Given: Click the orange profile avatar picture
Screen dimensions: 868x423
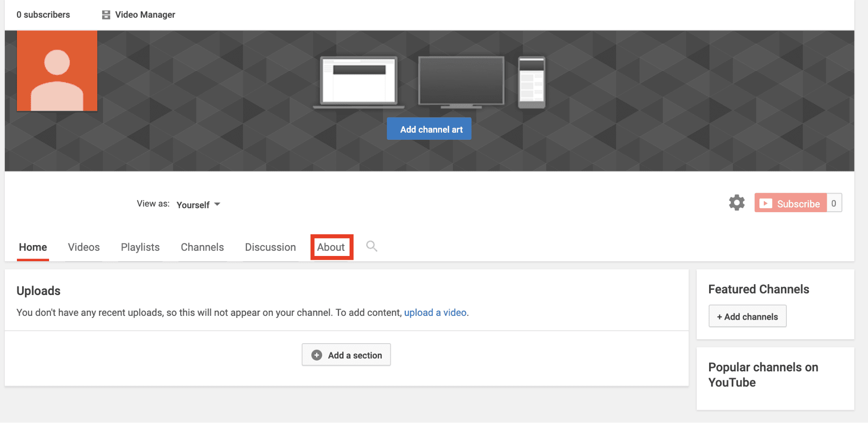Looking at the screenshot, I should [x=57, y=71].
